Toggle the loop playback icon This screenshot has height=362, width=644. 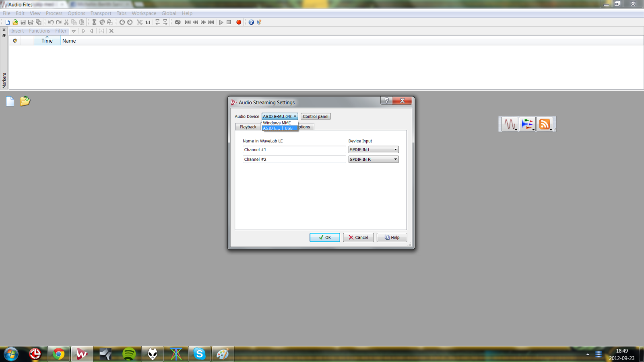[x=178, y=22]
